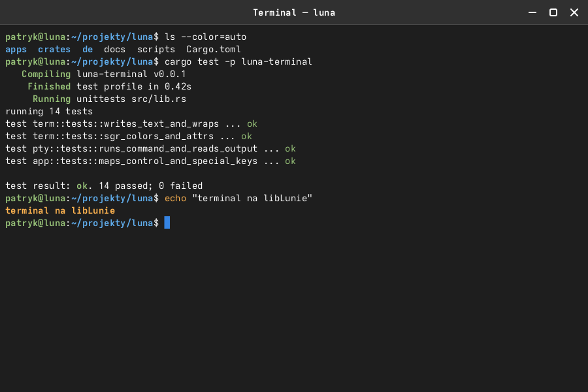Click the "pty::tests::runs_command_and_reads_output" test name
The image size is (588, 392).
click(145, 148)
